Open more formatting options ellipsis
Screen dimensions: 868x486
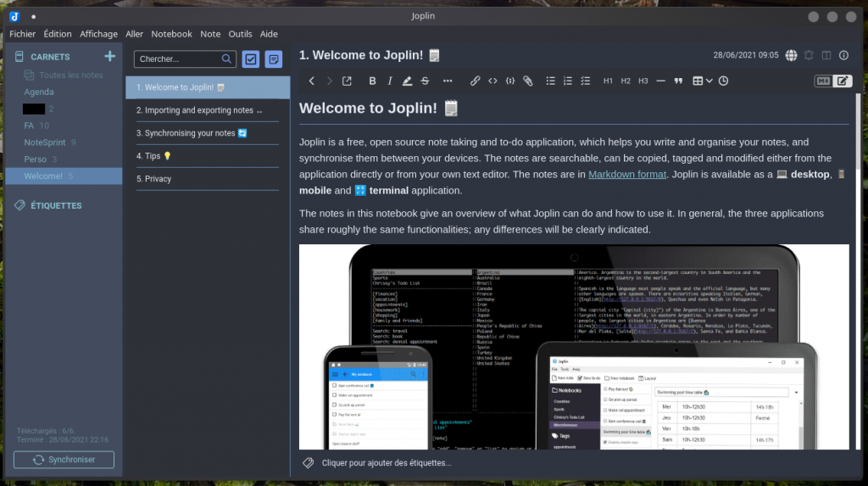tap(448, 81)
